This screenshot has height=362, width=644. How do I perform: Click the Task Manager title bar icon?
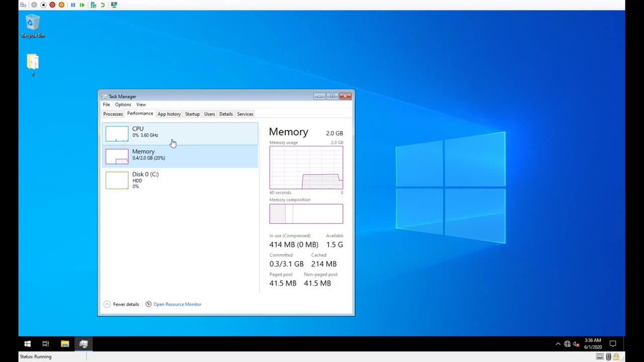104,97
